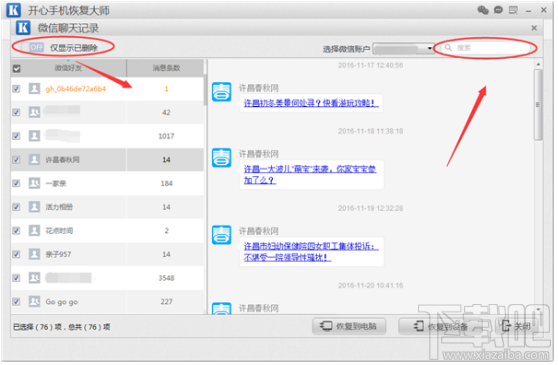Click the K logo beside 微信聊天记录

[23, 28]
